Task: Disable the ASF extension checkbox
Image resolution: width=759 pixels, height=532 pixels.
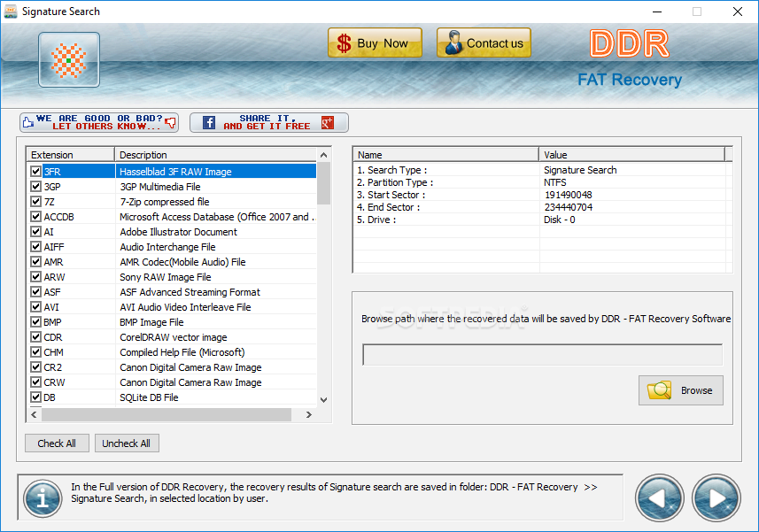Action: (35, 291)
